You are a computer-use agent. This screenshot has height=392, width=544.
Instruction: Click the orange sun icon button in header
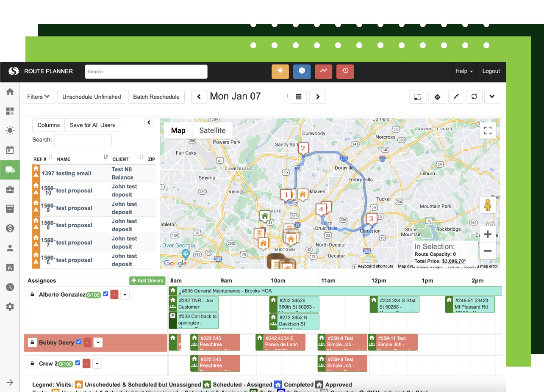click(280, 71)
